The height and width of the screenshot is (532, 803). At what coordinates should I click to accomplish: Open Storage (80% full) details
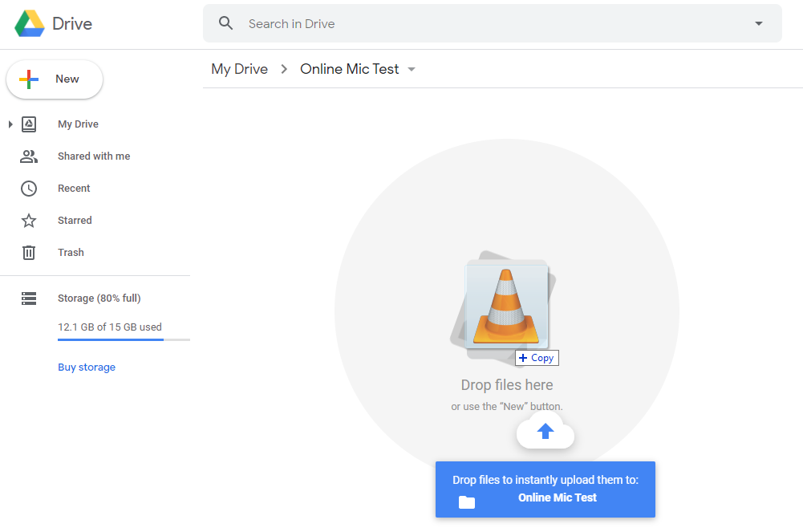[x=99, y=298]
